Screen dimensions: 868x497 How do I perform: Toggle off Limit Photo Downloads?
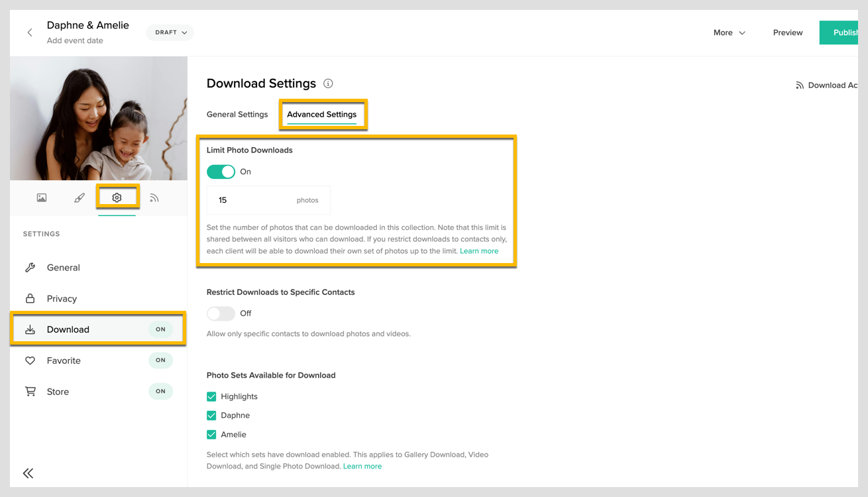coord(221,171)
